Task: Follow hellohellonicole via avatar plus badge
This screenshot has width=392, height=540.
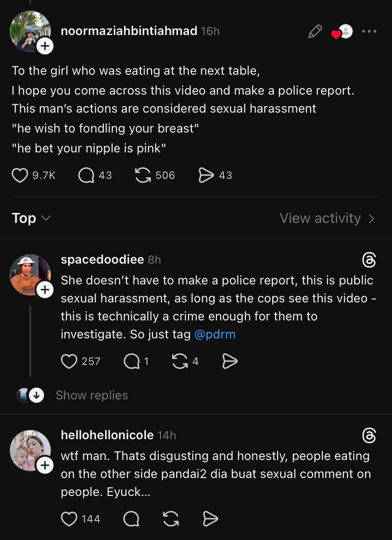Action: pyautogui.click(x=45, y=465)
